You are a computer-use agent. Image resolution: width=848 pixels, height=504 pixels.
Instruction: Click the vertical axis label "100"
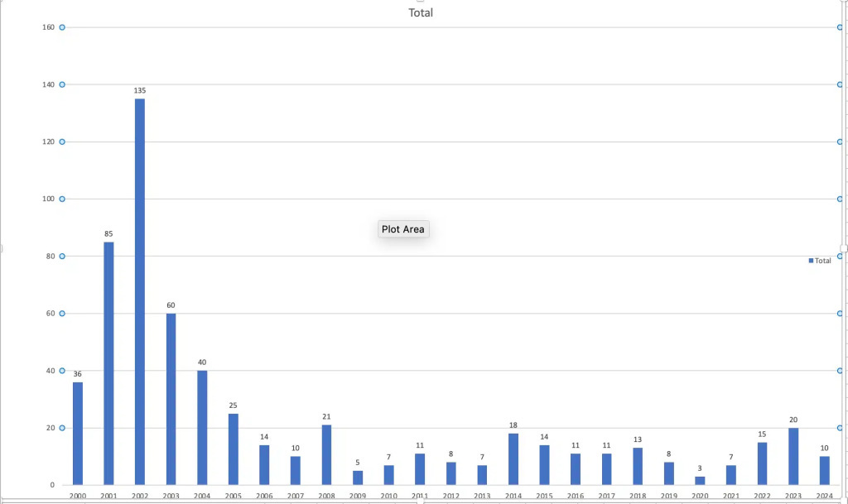point(48,199)
